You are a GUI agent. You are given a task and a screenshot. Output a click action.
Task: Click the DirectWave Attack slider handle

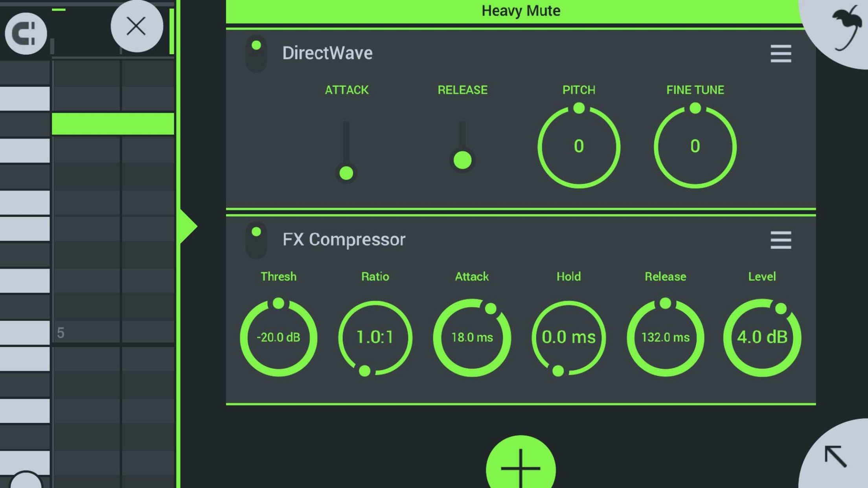(x=346, y=173)
